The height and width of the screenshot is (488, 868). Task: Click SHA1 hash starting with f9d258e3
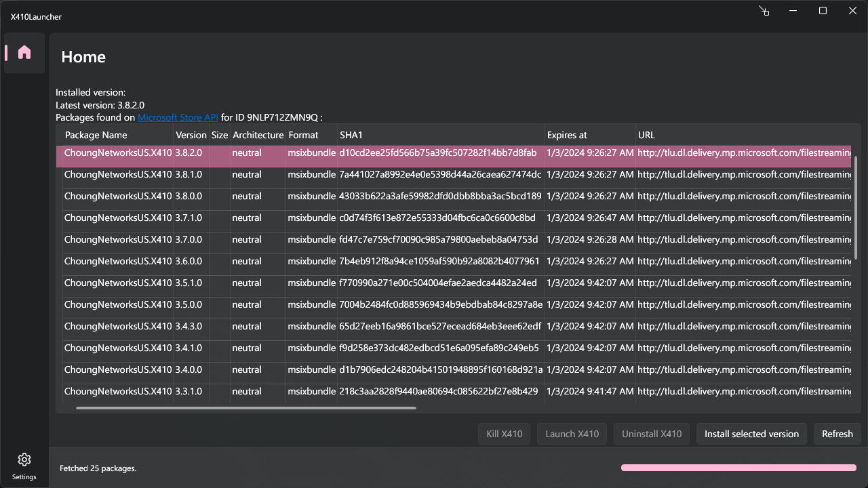(439, 348)
